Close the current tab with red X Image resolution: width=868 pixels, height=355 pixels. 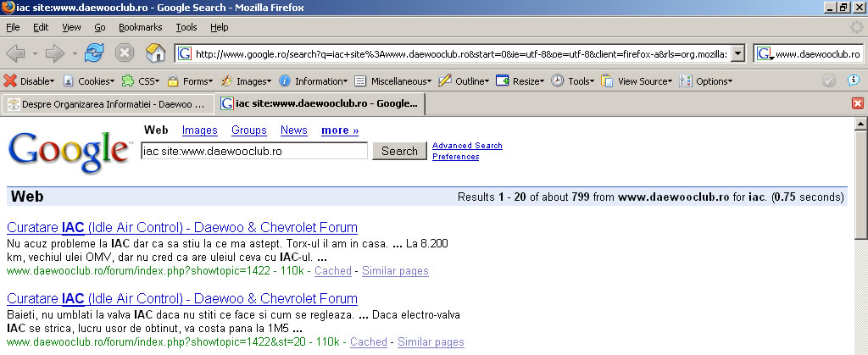tap(858, 103)
